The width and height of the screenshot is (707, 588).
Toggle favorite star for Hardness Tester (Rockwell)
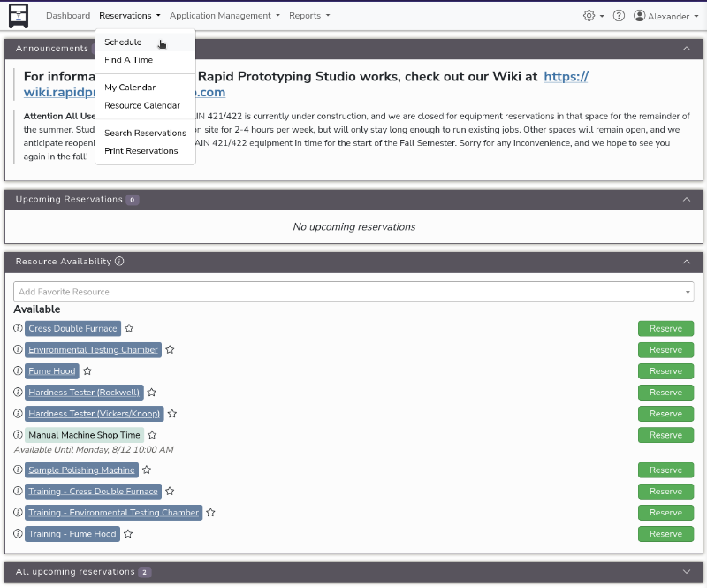[x=151, y=393]
